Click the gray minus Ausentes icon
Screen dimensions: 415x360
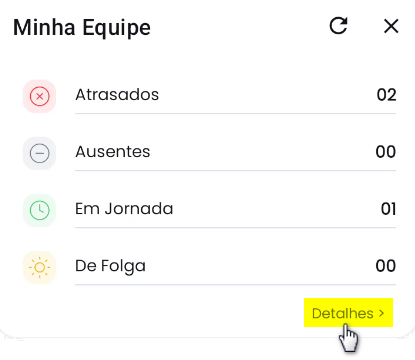coord(39,153)
